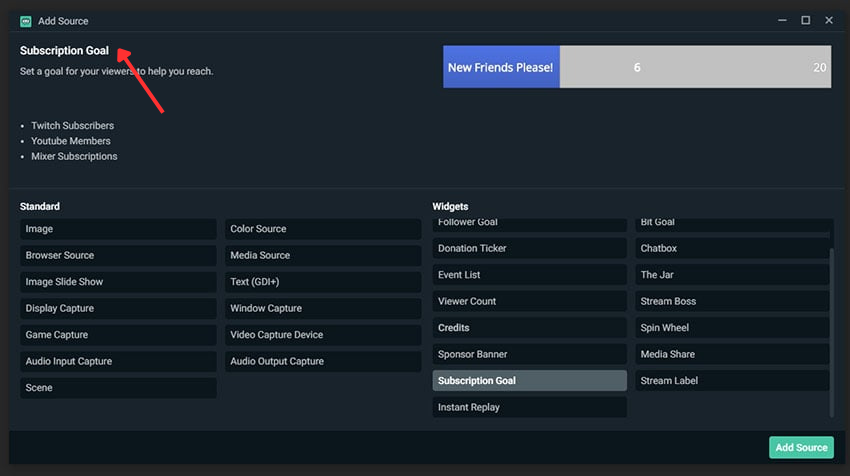Pick Image Slide Show source
This screenshot has height=476, width=850.
click(x=118, y=282)
